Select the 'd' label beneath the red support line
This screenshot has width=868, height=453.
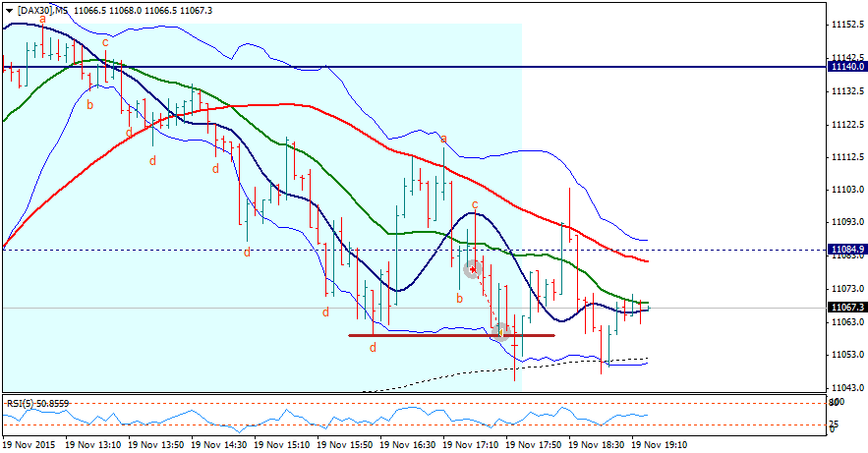[x=374, y=347]
